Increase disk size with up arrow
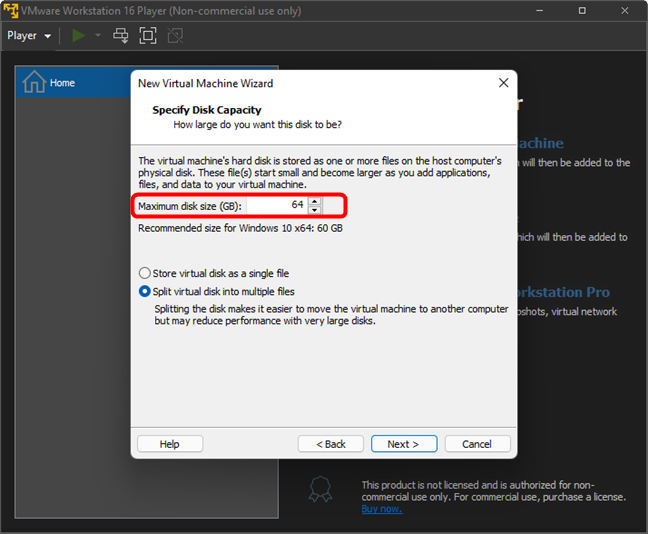This screenshot has height=534, width=648. point(315,201)
